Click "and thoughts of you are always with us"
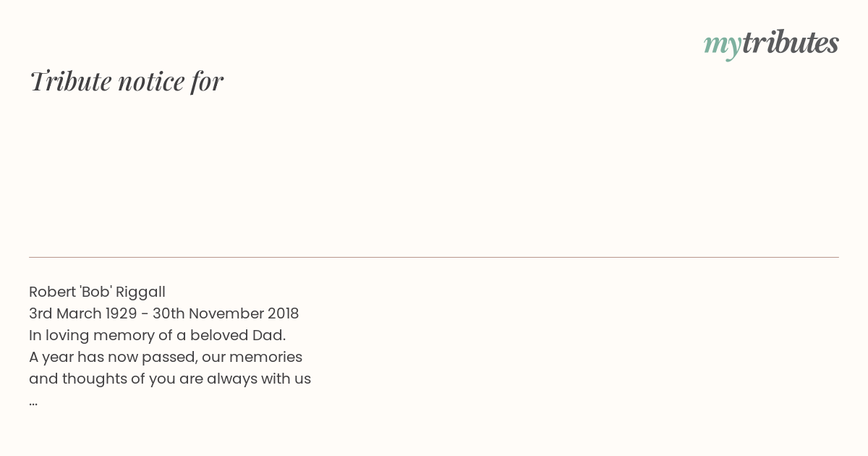 point(170,379)
